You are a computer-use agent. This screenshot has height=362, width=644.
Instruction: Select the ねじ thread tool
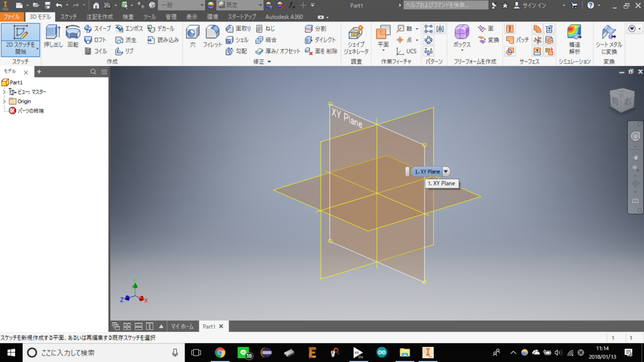click(265, 29)
